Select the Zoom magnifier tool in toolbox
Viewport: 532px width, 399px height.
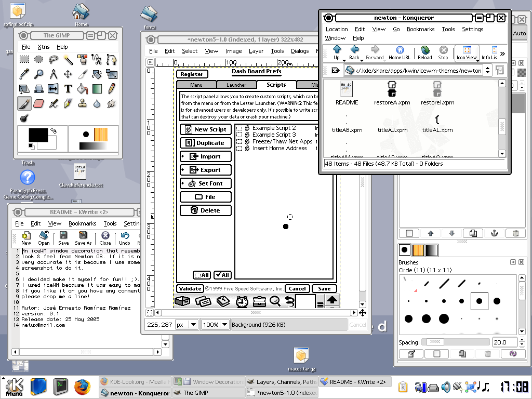(x=38, y=74)
